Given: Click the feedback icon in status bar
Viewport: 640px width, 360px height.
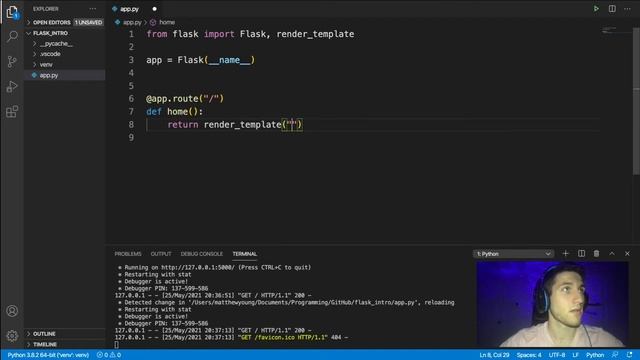Looking at the screenshot, I should coord(615,355).
